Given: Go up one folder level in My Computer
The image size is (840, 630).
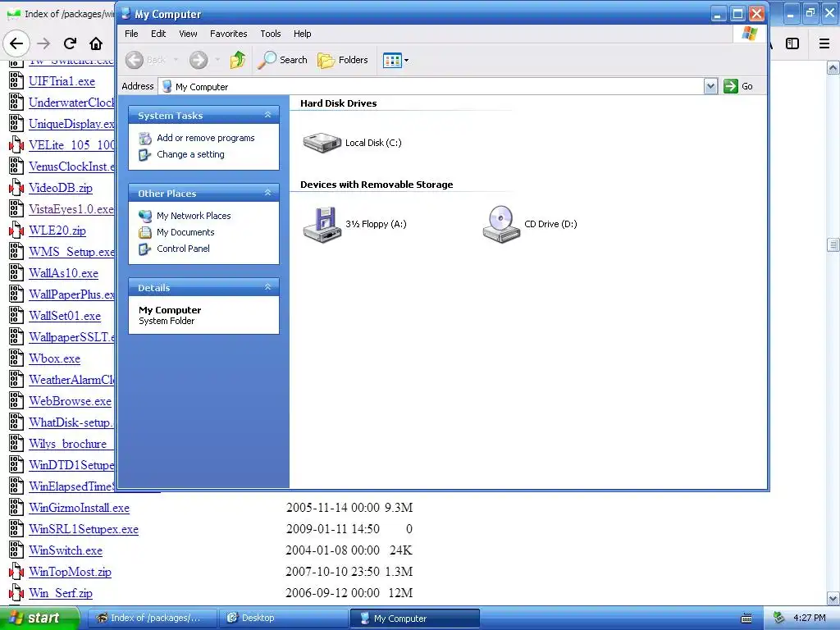Looking at the screenshot, I should [x=237, y=60].
